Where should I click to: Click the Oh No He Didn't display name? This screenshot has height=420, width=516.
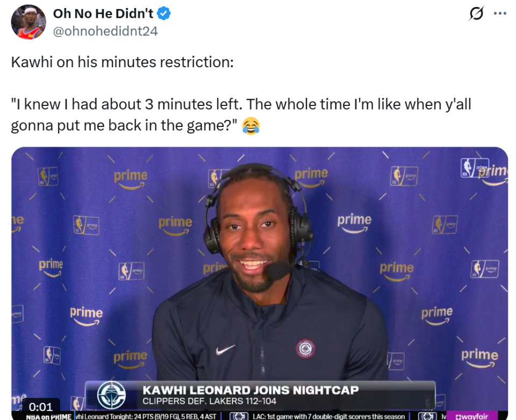click(x=103, y=13)
